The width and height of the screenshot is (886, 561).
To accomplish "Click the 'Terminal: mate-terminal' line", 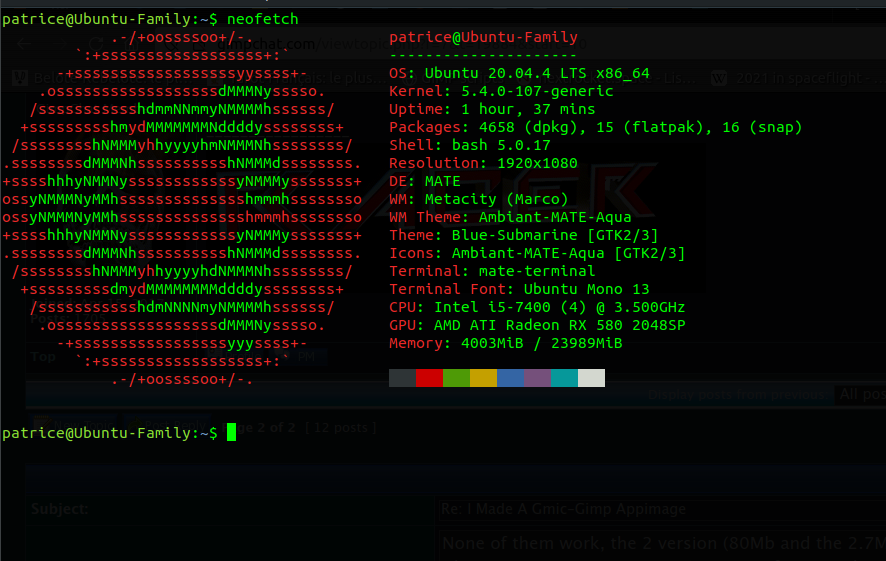I will tap(492, 271).
